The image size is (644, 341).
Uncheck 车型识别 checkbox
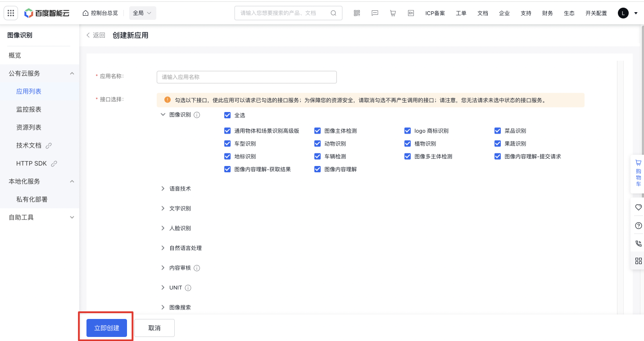pos(227,144)
